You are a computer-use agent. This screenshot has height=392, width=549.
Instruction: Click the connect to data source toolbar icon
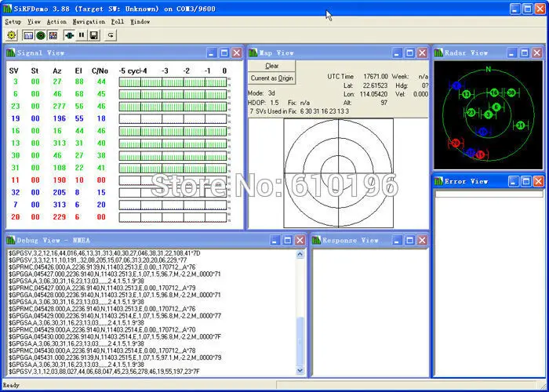click(69, 35)
